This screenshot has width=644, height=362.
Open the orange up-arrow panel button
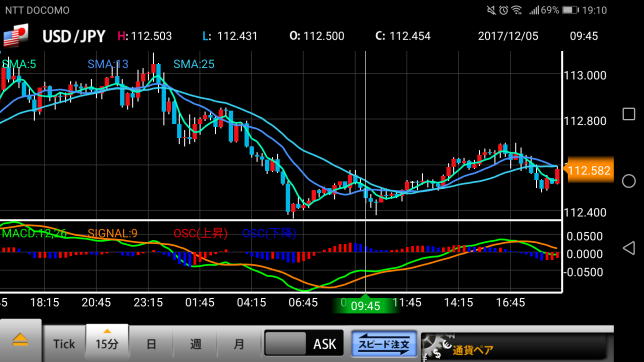point(20,341)
